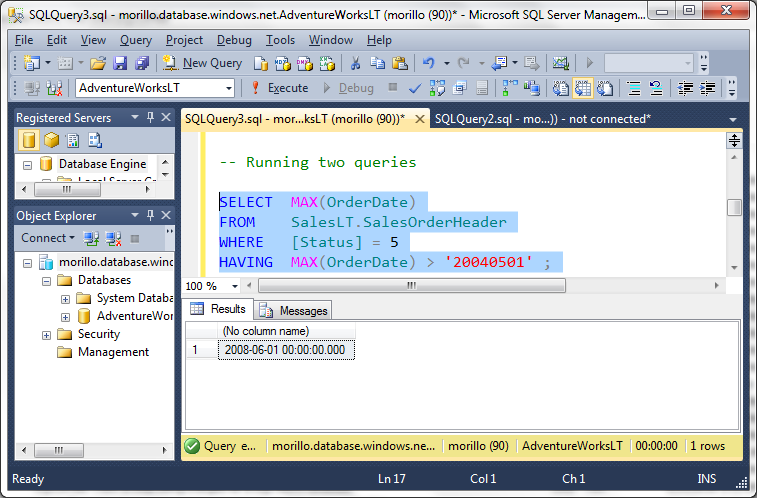Click Comment out selected lines icon

[x=633, y=88]
